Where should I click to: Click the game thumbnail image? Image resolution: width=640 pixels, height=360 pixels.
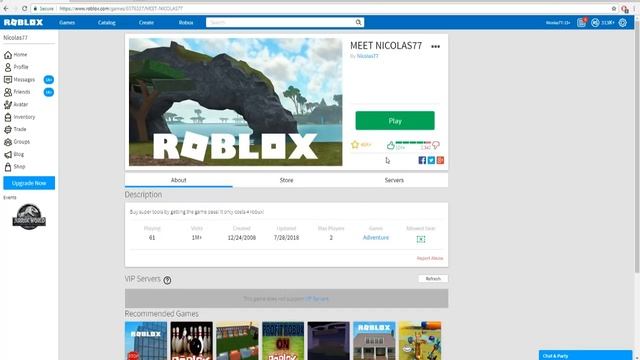pyautogui.click(x=236, y=102)
